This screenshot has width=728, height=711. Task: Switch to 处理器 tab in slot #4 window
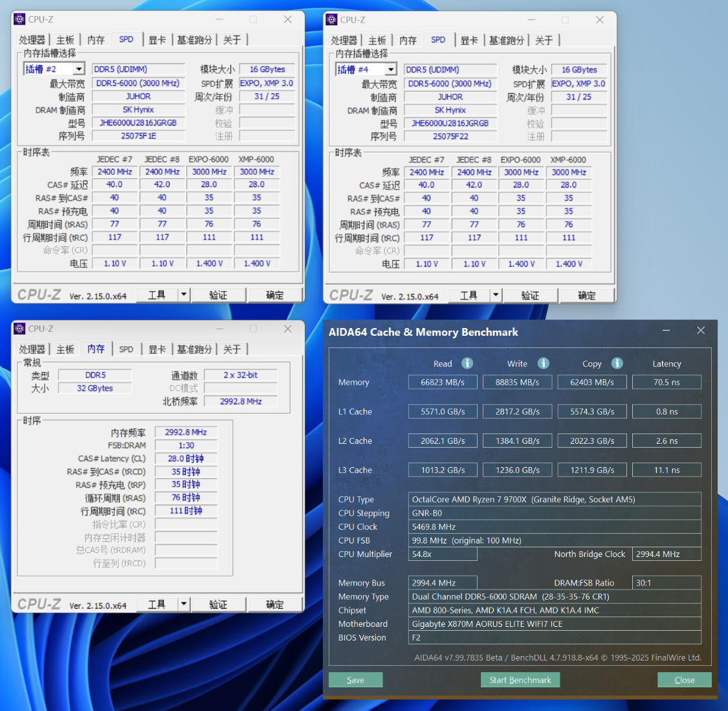tap(344, 40)
